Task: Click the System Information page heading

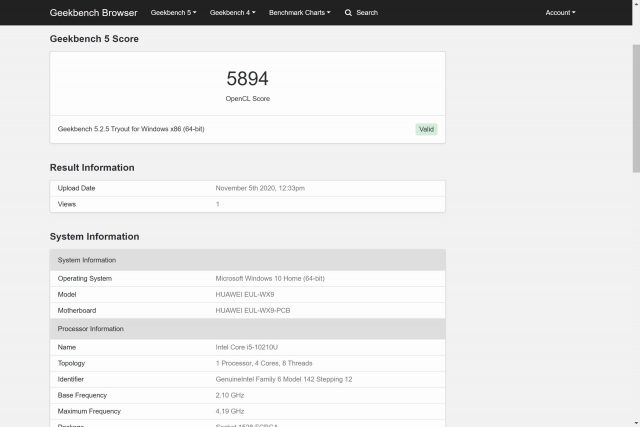Action: 94,237
